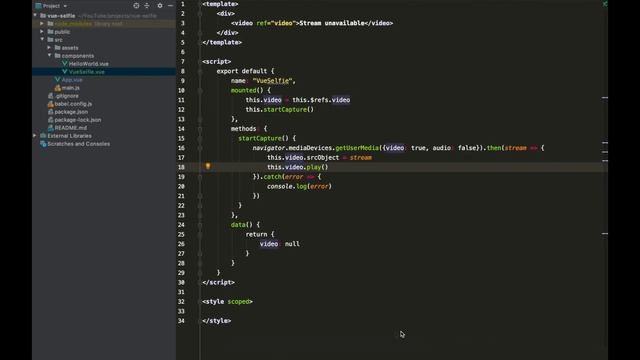
Task: Click 'export default' on line 8
Action: click(242, 71)
